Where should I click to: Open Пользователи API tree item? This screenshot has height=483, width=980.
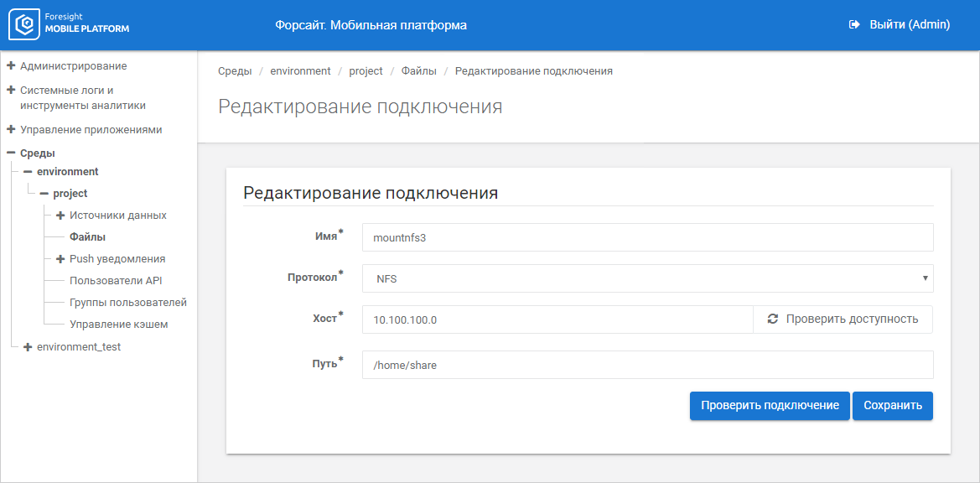(x=117, y=281)
